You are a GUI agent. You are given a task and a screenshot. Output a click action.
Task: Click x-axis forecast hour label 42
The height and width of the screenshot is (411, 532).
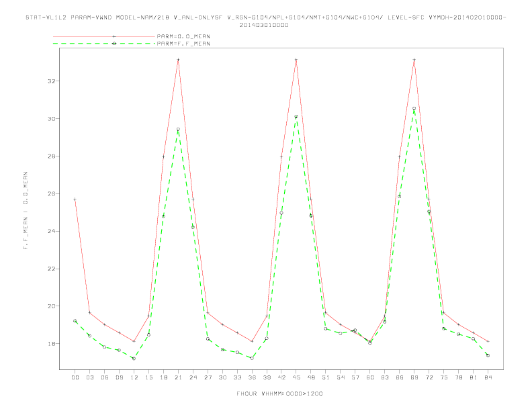[x=281, y=377]
